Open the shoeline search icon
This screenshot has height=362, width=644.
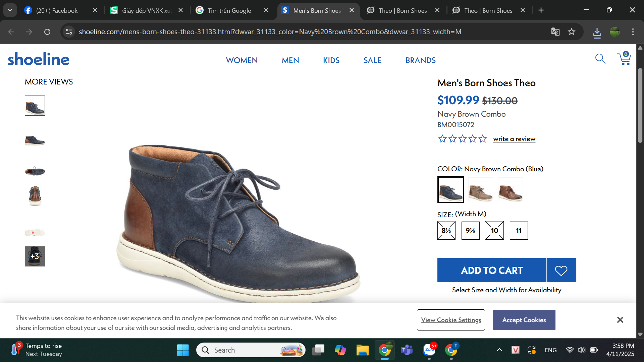(x=600, y=59)
